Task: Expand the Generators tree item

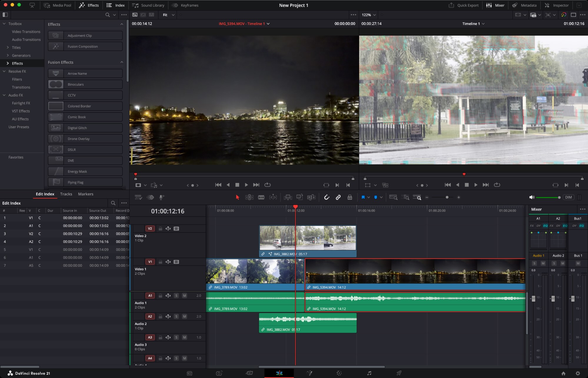Action: click(8, 55)
